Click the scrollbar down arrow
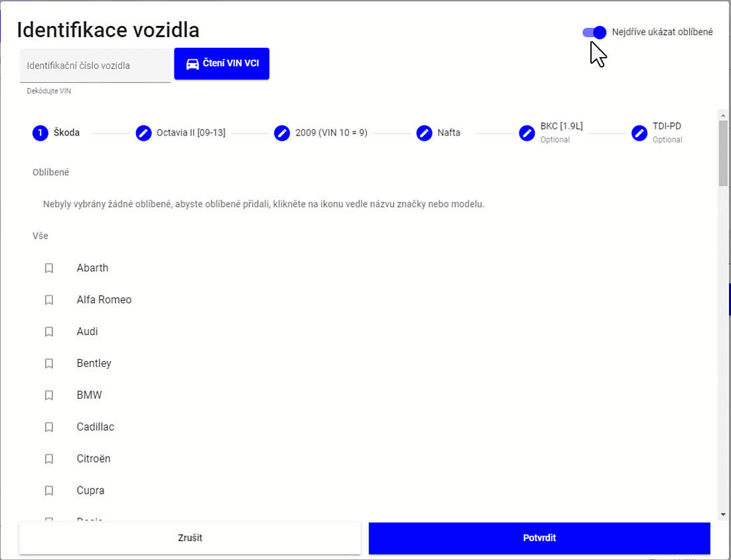The height and width of the screenshot is (560, 731). click(x=723, y=515)
